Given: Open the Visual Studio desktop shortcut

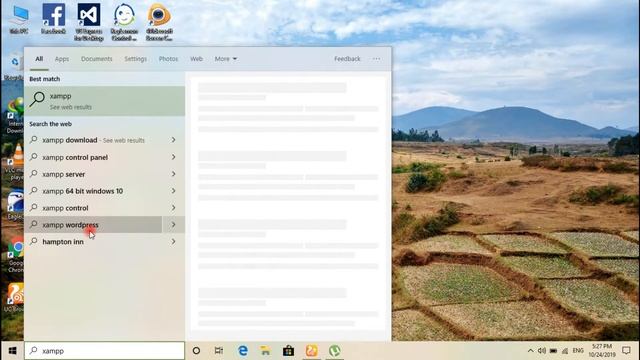Looking at the screenshot, I should click(89, 21).
